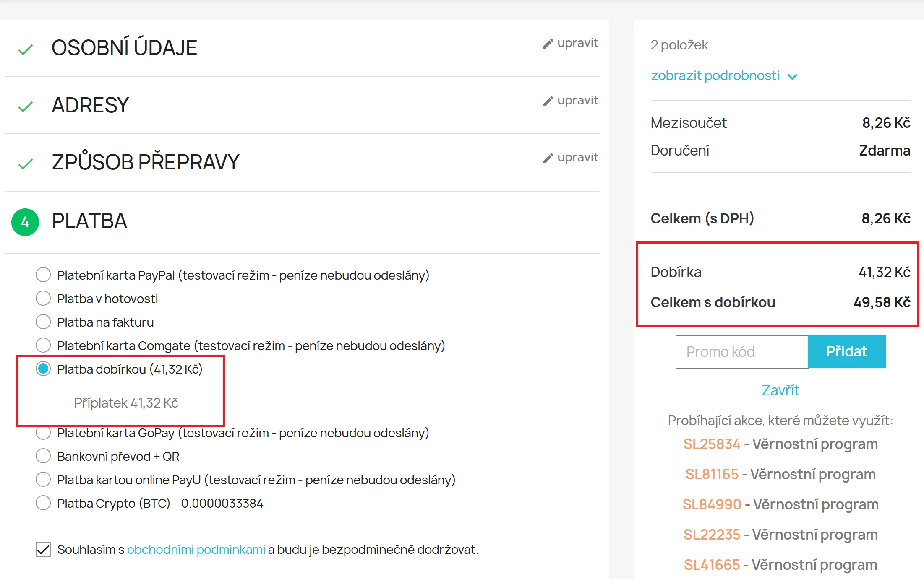Select Bankovní převod + QR option

point(43,456)
